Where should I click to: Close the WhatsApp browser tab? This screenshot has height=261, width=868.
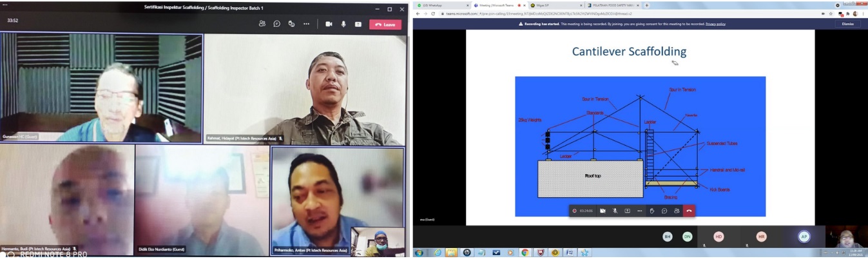point(467,5)
